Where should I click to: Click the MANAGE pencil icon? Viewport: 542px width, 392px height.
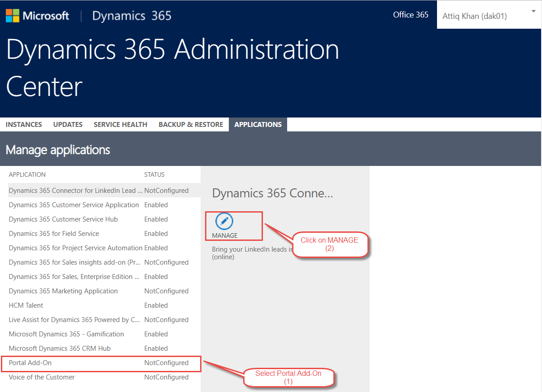click(224, 221)
